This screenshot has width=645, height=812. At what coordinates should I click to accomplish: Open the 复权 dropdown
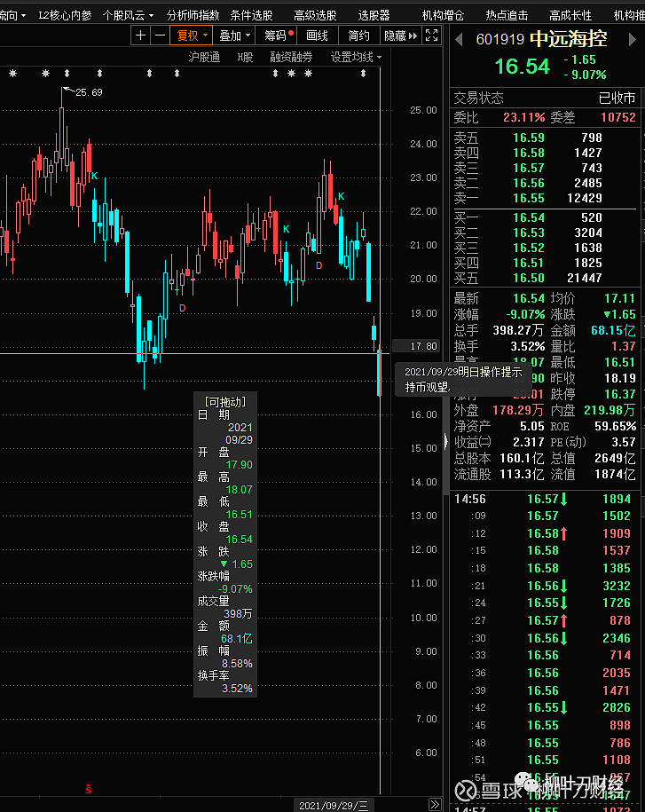191,35
